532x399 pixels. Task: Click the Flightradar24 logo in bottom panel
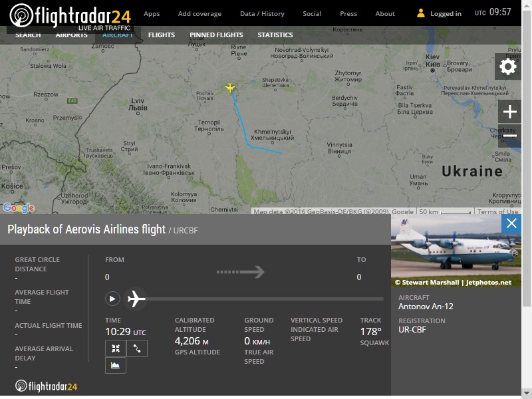(x=47, y=386)
